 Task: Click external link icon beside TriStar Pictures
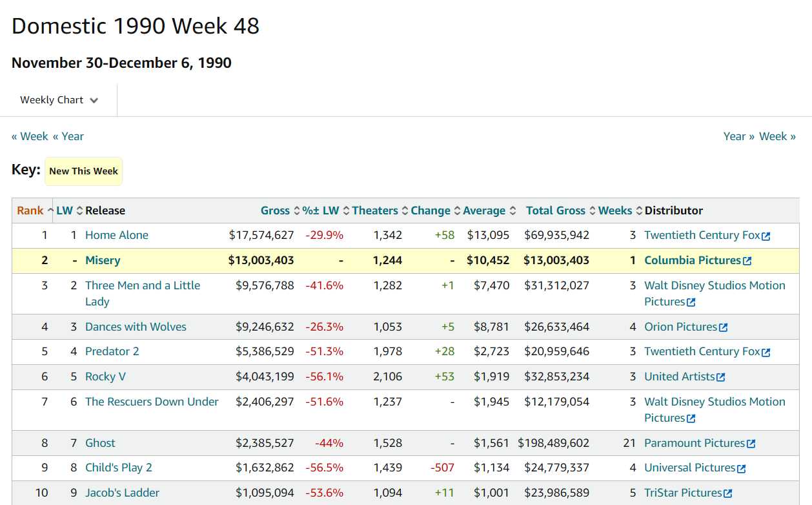[727, 493]
